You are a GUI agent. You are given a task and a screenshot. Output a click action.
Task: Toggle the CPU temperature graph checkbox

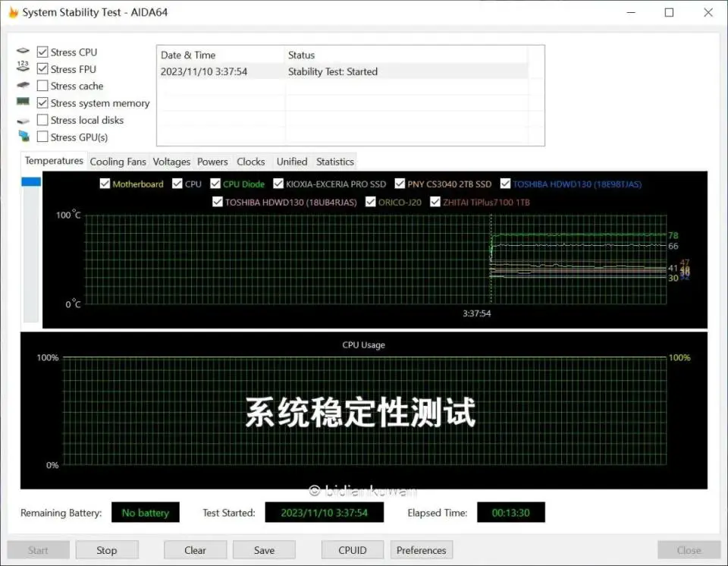(177, 184)
